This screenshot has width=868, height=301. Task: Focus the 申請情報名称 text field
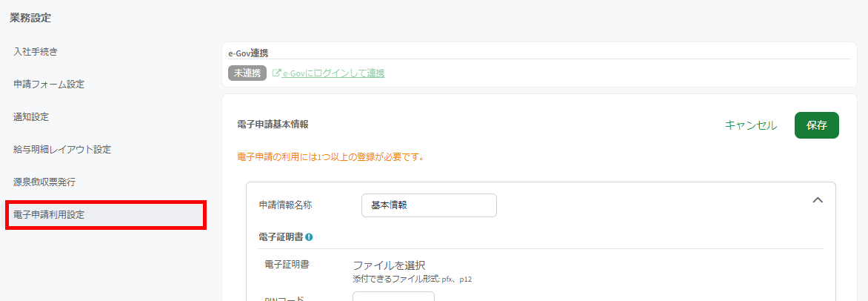[429, 205]
